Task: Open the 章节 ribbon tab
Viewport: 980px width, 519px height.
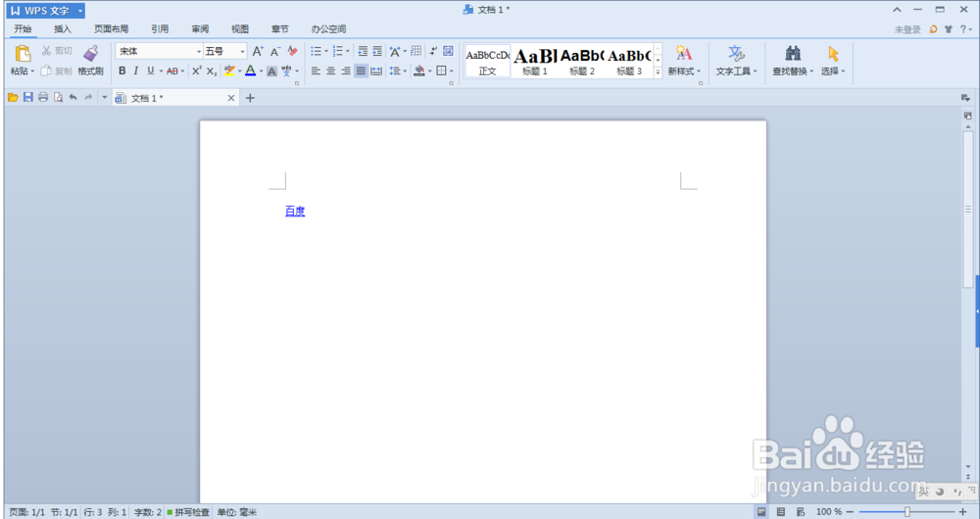Action: click(x=280, y=28)
